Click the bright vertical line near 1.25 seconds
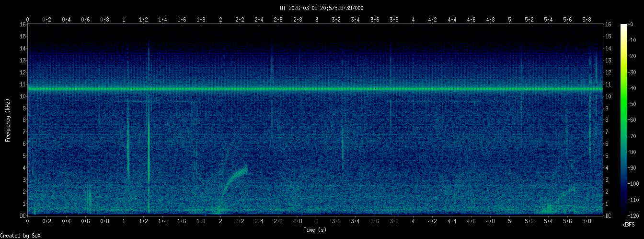Viewport: 644px width, 239px height. [x=149, y=144]
